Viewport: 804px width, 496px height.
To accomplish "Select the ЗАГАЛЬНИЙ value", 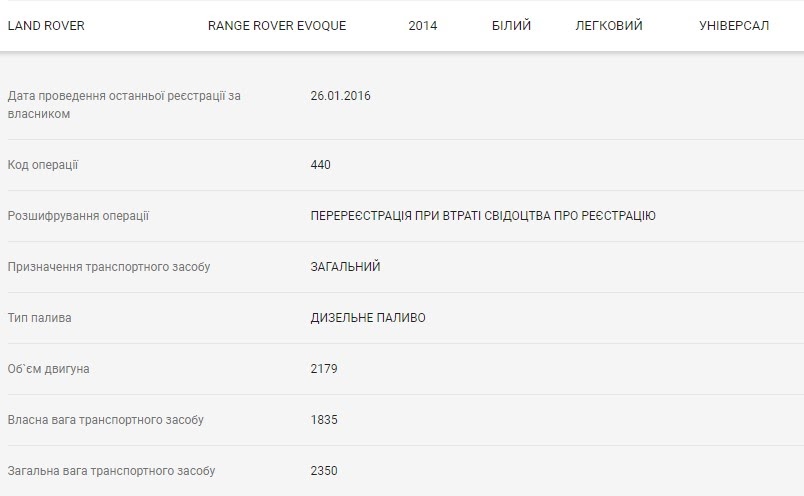I will tap(346, 267).
